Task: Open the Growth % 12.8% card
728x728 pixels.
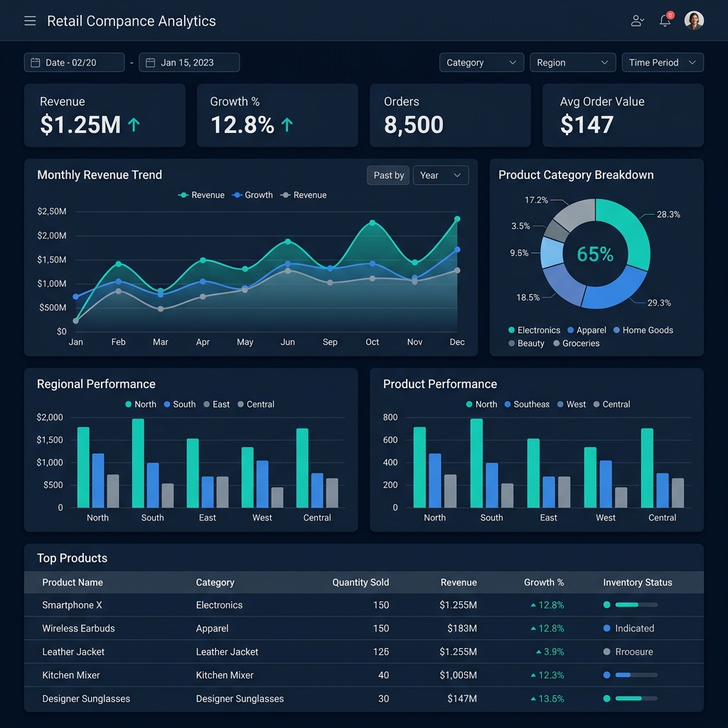Action: 277,115
